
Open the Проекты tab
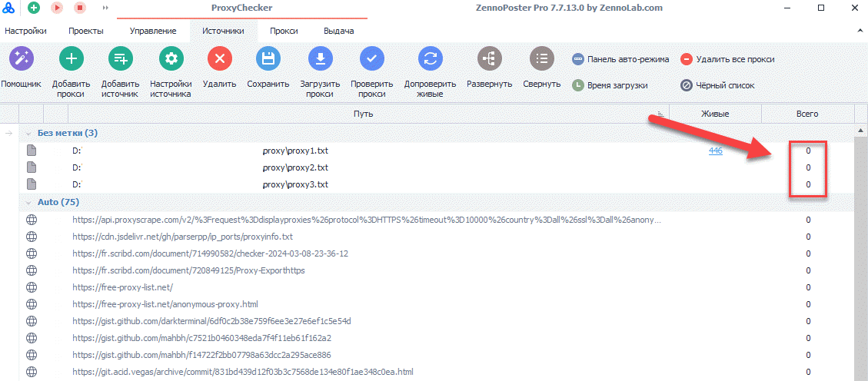(x=86, y=31)
